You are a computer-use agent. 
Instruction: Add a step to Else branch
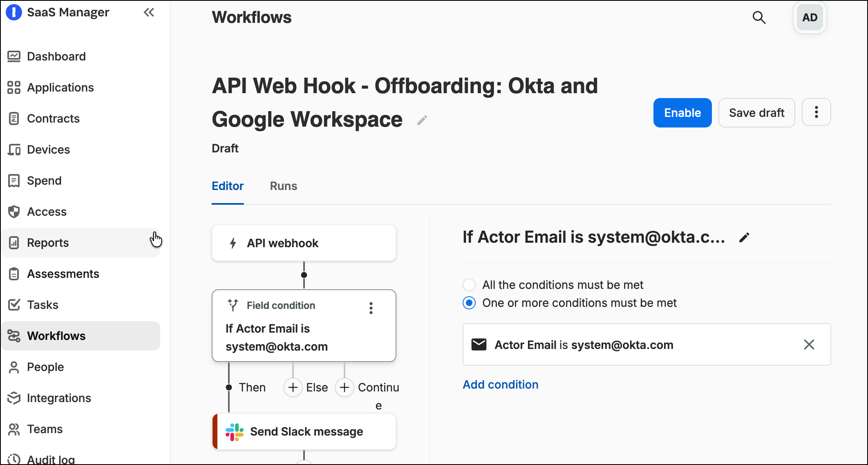coord(293,387)
